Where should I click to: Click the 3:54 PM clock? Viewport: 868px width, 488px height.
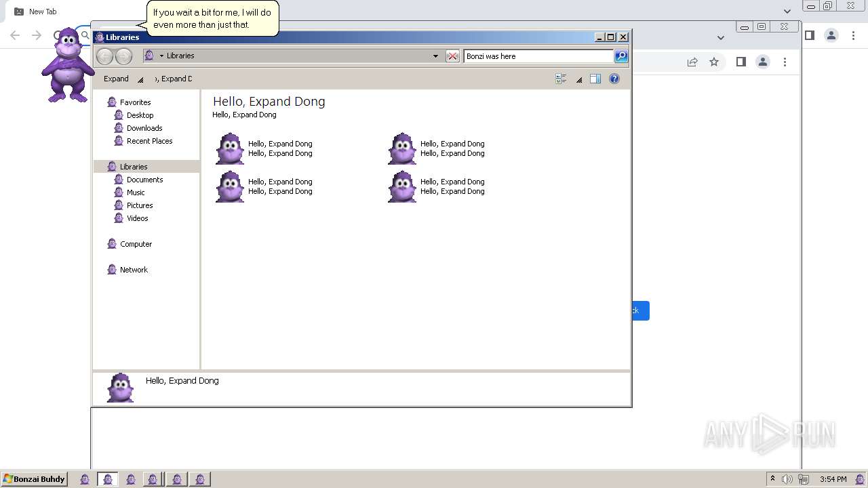(833, 479)
